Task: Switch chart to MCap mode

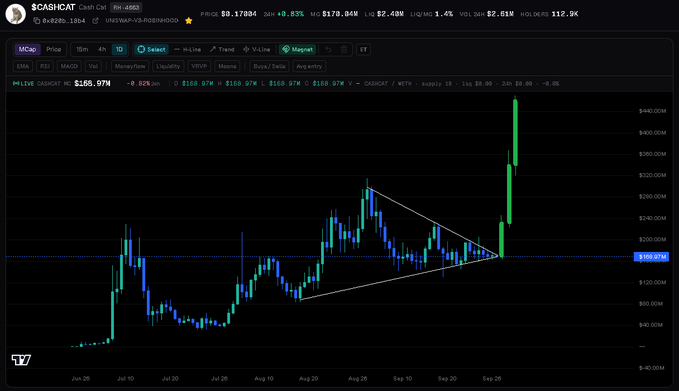Action: tap(27, 49)
